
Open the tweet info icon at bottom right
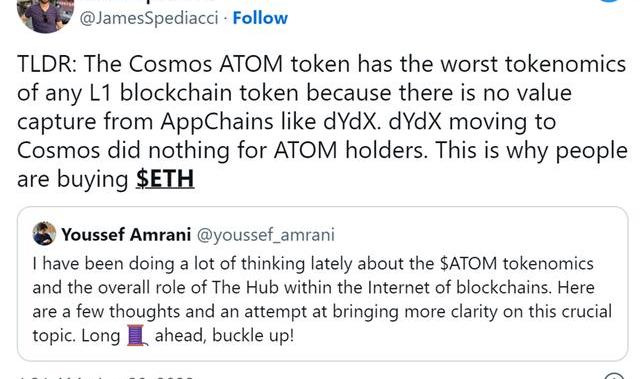614,376
